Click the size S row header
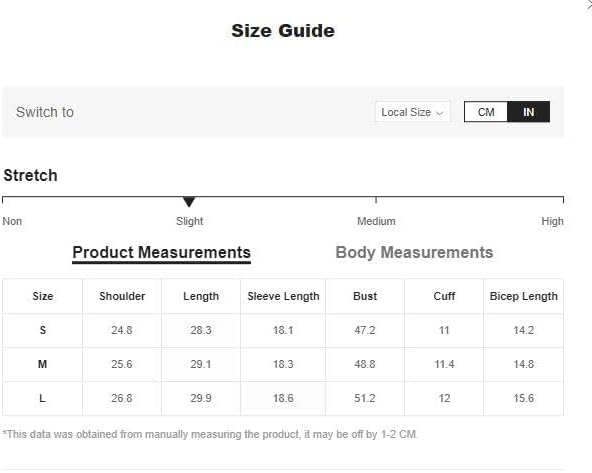The height and width of the screenshot is (473, 592). tap(43, 330)
